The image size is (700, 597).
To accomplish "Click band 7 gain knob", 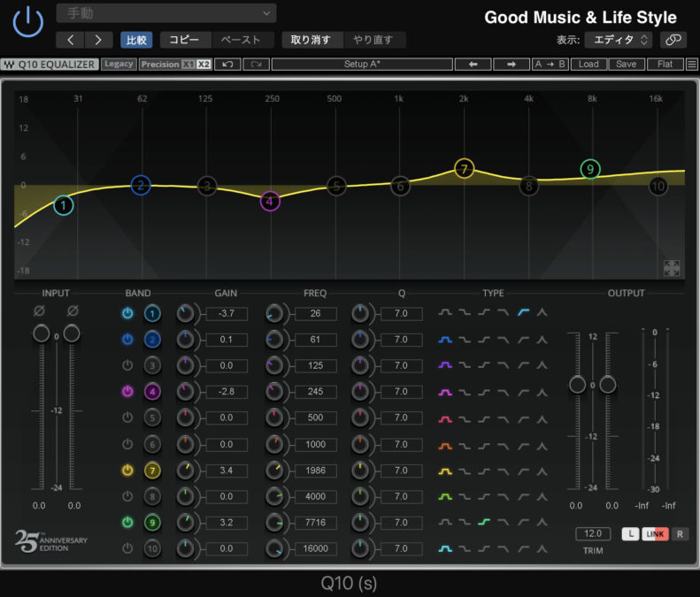I will (185, 471).
